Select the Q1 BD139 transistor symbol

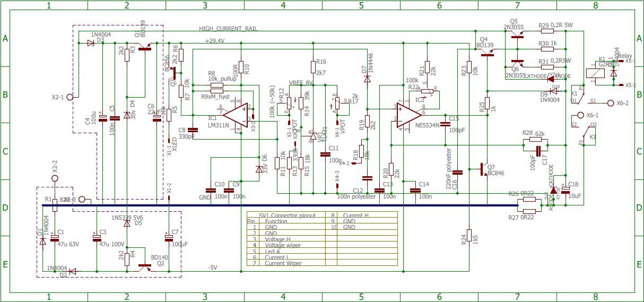tap(145, 48)
